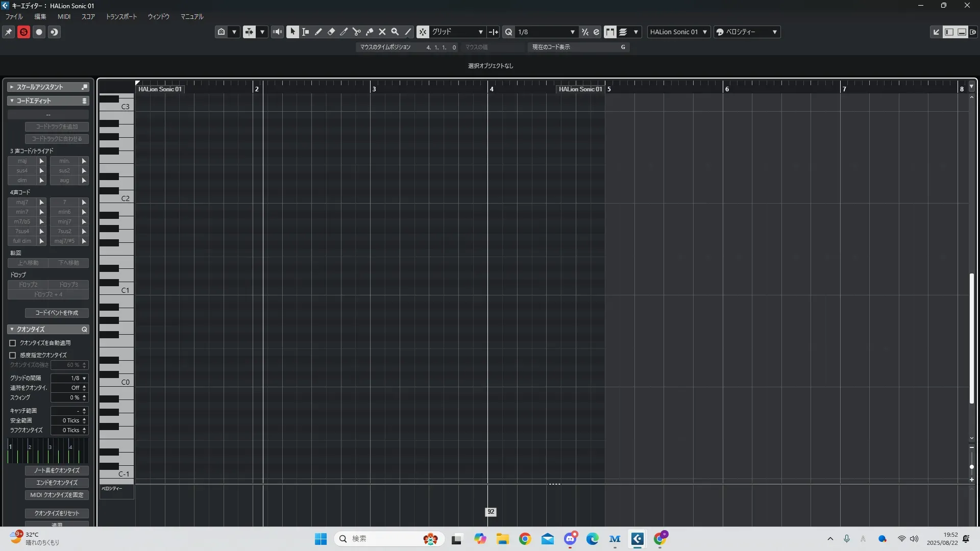980x551 pixels.
Task: Click the vertical zoom slider handle
Action: tap(971, 466)
